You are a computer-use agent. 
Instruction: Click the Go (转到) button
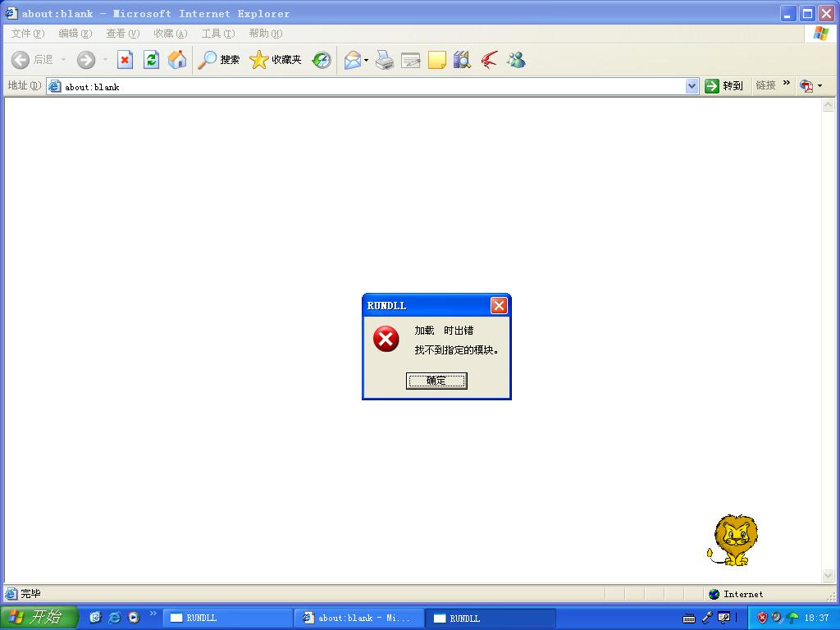(724, 85)
